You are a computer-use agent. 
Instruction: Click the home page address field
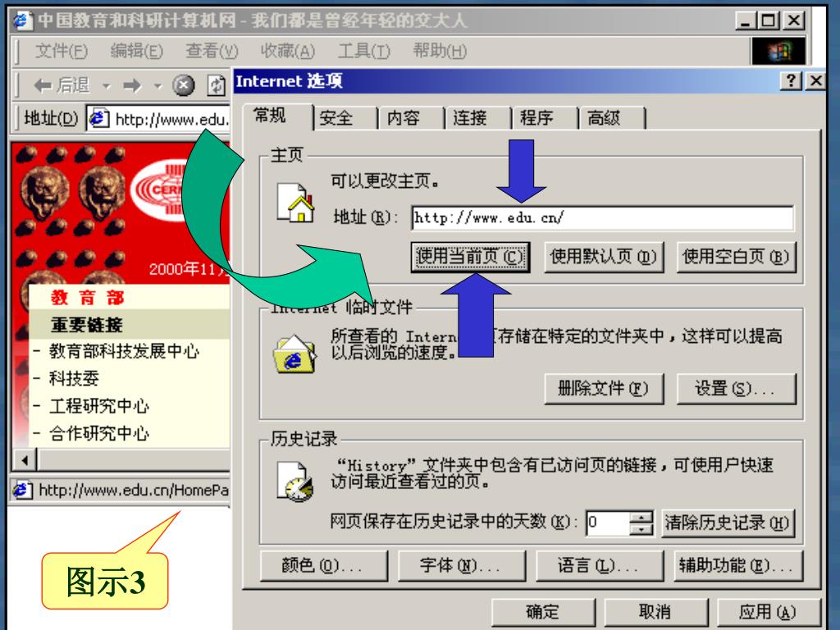pyautogui.click(x=603, y=218)
